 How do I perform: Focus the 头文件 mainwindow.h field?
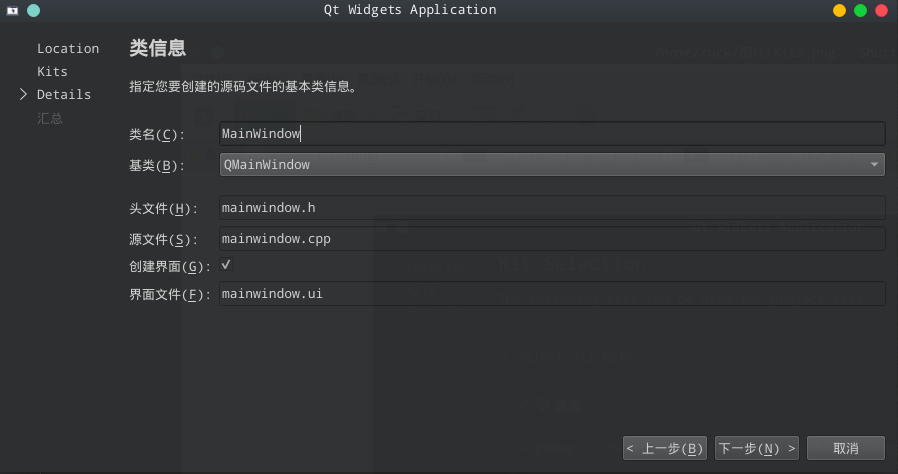coord(552,208)
